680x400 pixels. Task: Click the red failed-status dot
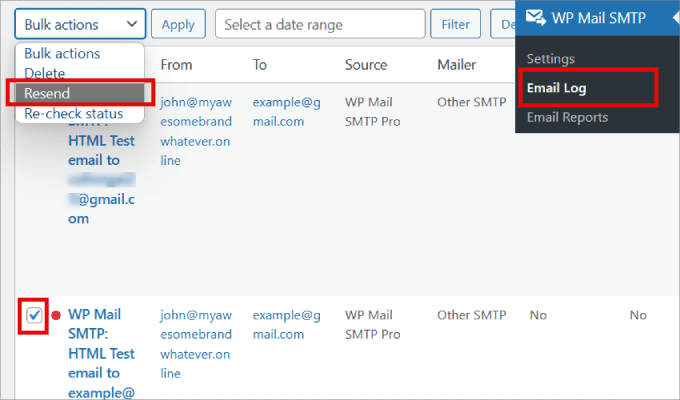(x=55, y=316)
